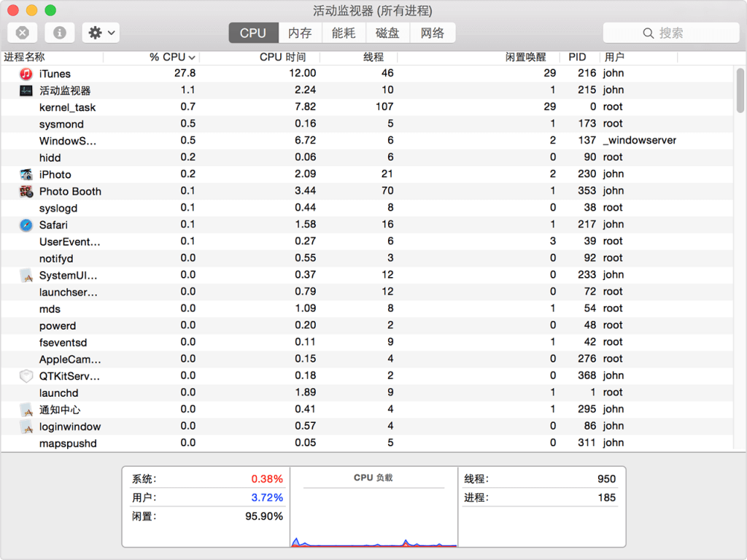747x560 pixels.
Task: Select the iPhoto process icon
Action: coord(26,174)
